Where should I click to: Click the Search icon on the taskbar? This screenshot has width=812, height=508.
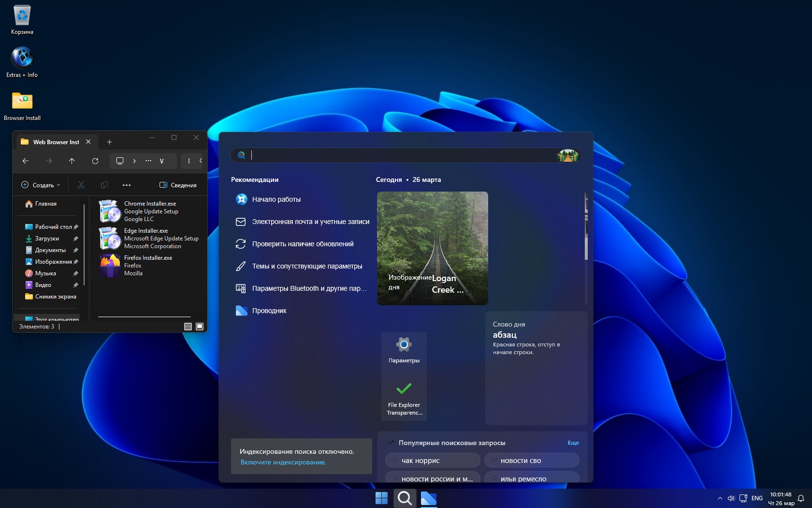point(405,498)
